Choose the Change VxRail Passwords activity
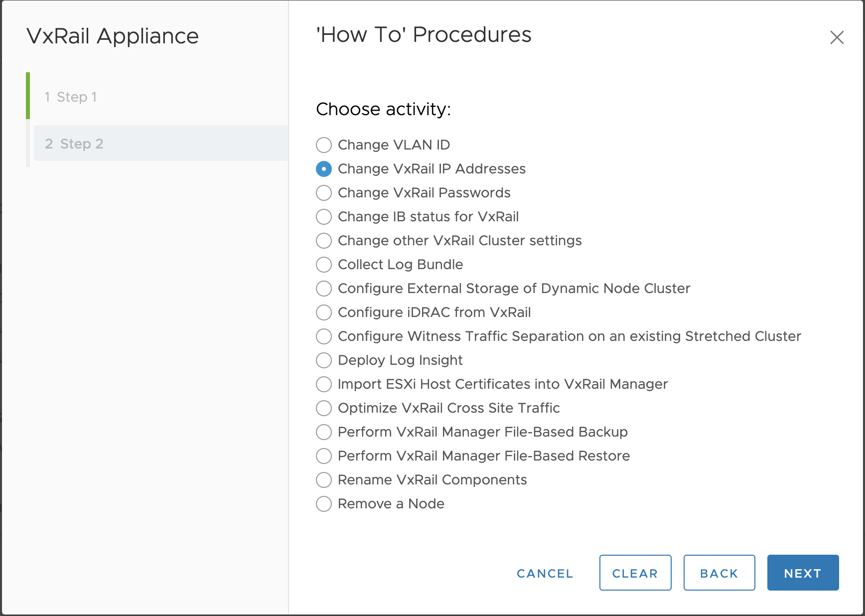The height and width of the screenshot is (616, 865). click(x=324, y=193)
